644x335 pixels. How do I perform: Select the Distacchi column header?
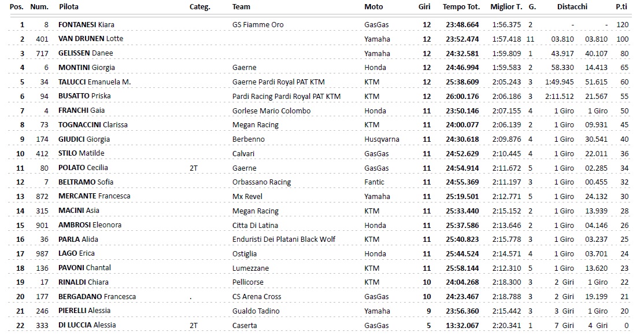tap(572, 7)
